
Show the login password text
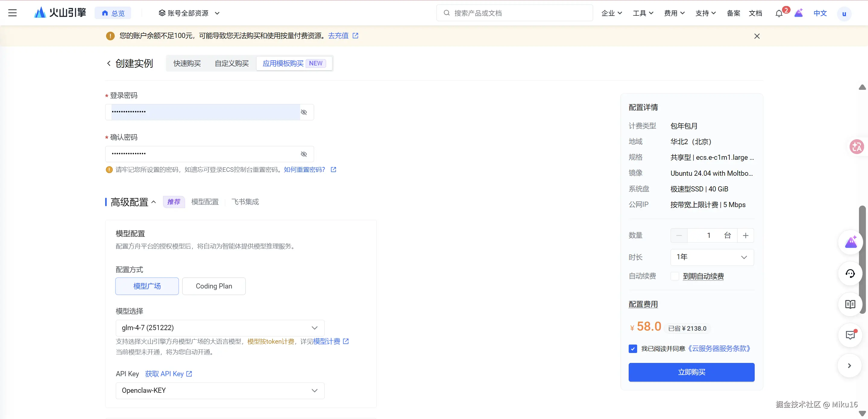point(303,112)
